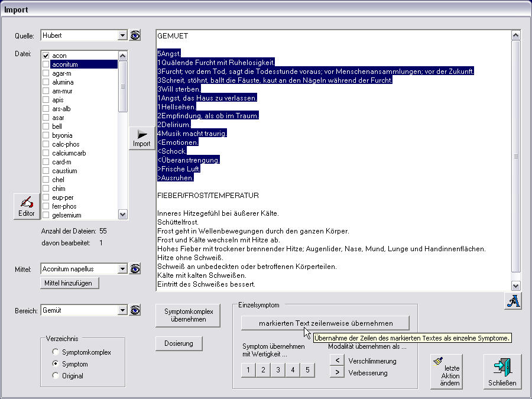
Task: Select the Original radio option
Action: coord(56,376)
